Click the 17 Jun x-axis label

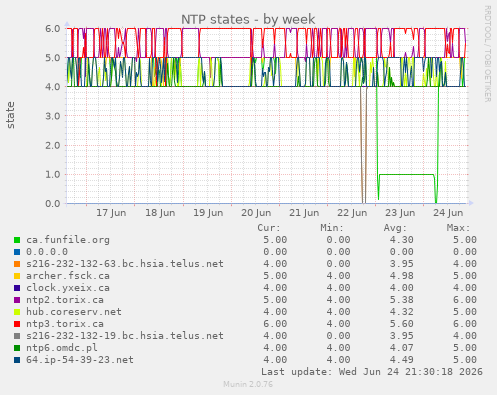(x=111, y=213)
